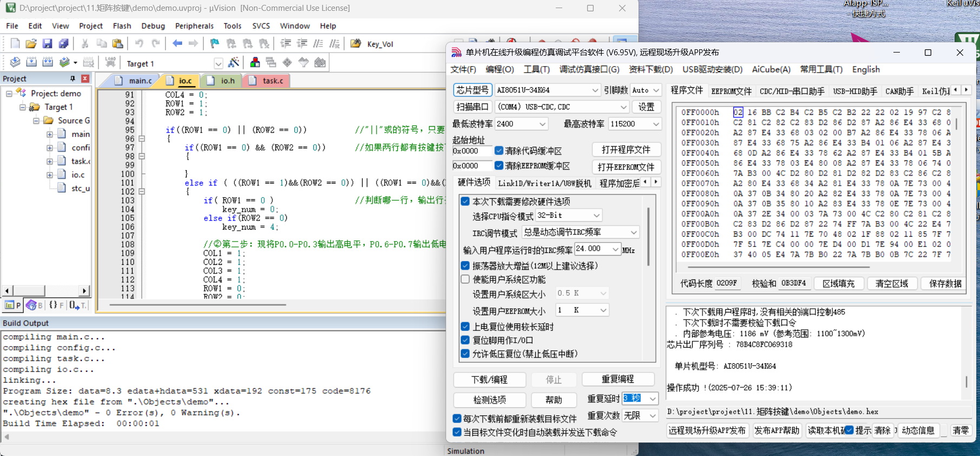Switch to the Books tab icon in the Project pane
Viewport: 980px width, 456px height.
[34, 305]
